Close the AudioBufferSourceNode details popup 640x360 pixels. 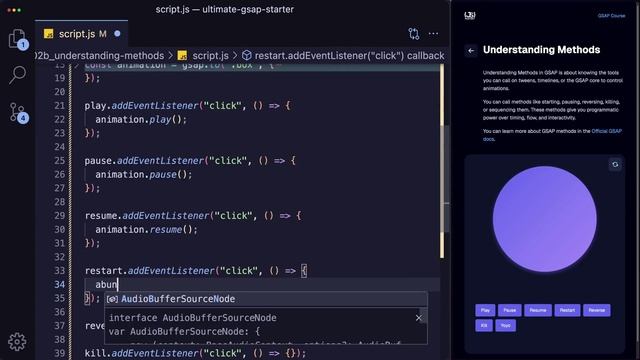(418, 318)
